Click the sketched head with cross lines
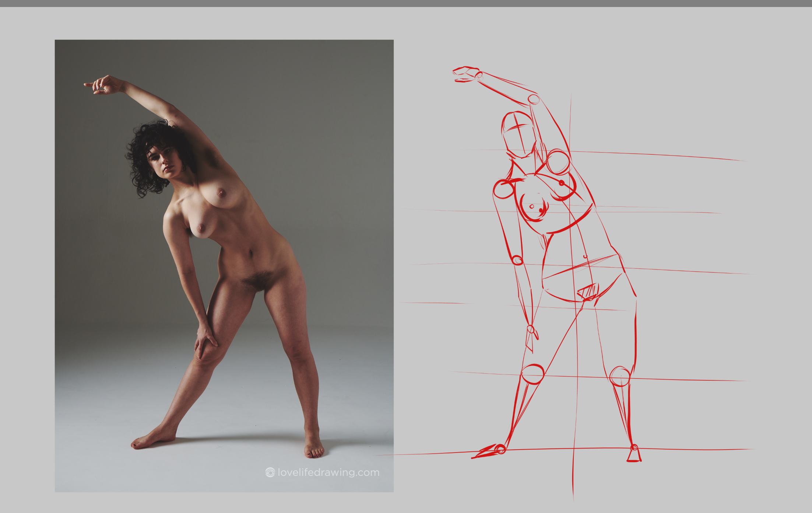The image size is (812, 513). point(518,135)
